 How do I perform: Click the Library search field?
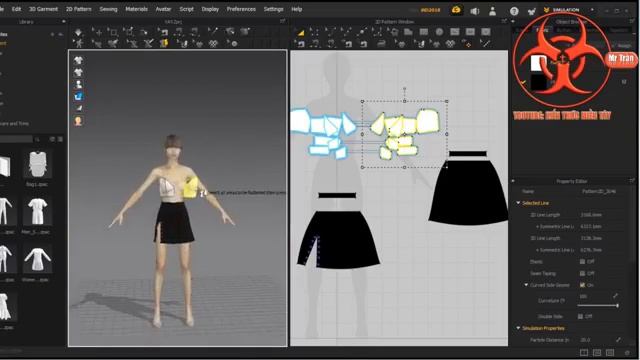16,139
